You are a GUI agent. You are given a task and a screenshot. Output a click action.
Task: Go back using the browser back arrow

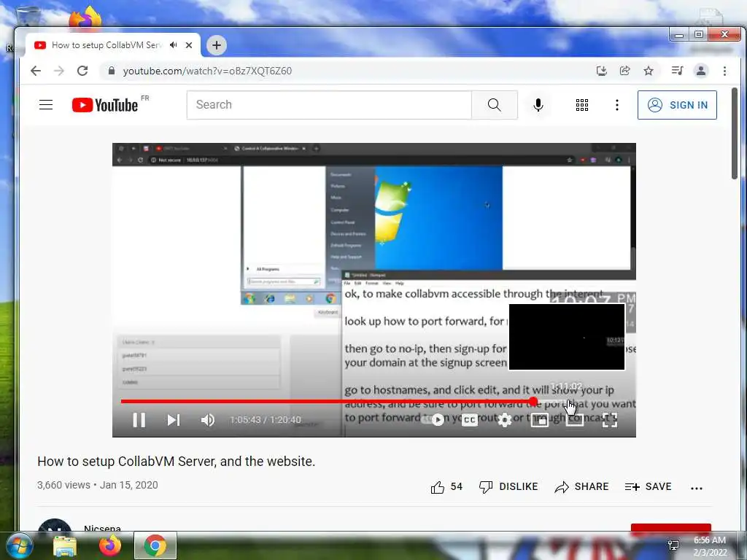click(36, 71)
